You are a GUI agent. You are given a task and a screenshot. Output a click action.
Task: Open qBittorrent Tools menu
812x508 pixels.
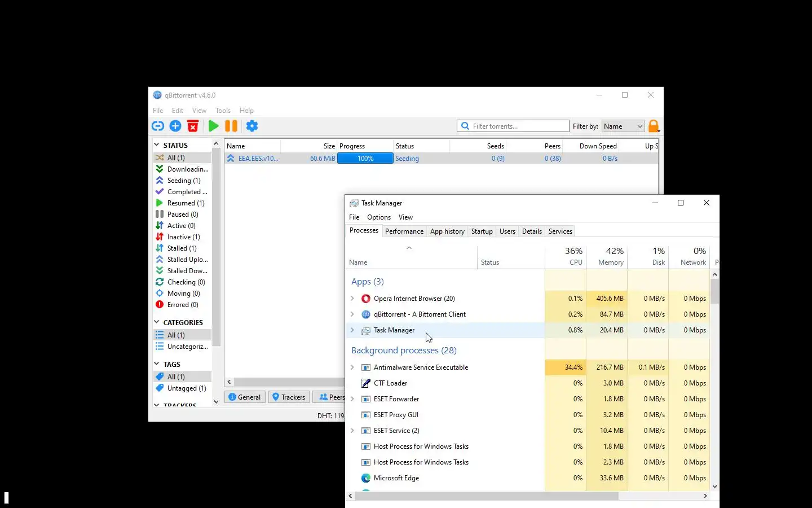[x=223, y=111]
